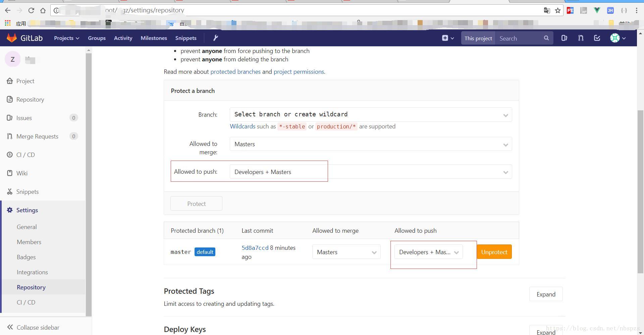Viewport: 644px width, 335px height.
Task: Click the issue boards icon in navbar
Action: 564,38
